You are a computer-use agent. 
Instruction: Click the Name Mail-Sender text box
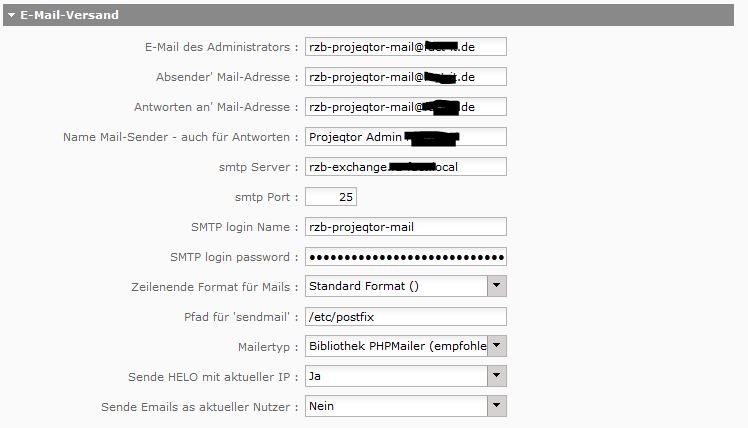tap(405, 137)
